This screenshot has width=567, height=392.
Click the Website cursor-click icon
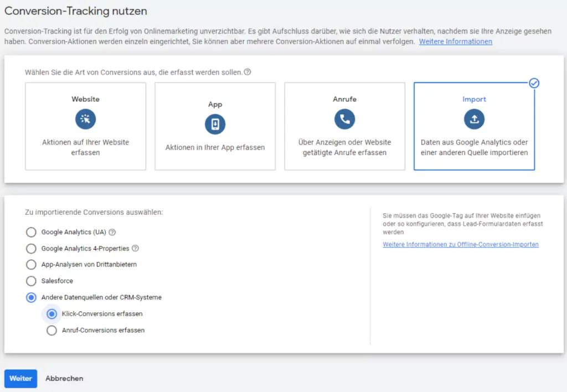tap(85, 119)
